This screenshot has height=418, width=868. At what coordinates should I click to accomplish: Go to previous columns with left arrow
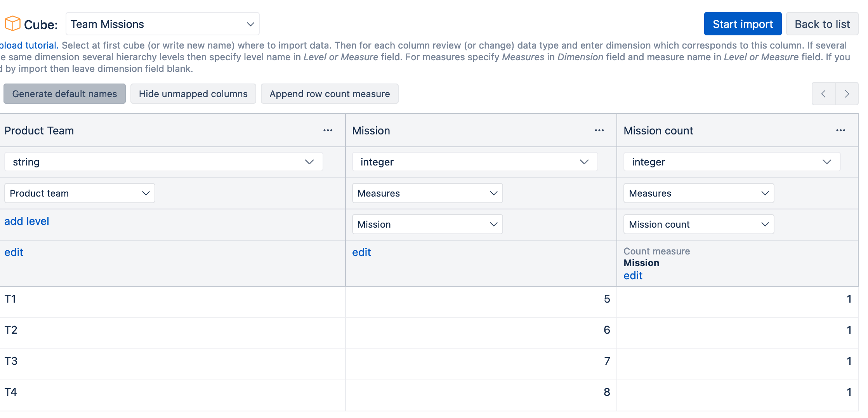pyautogui.click(x=823, y=94)
